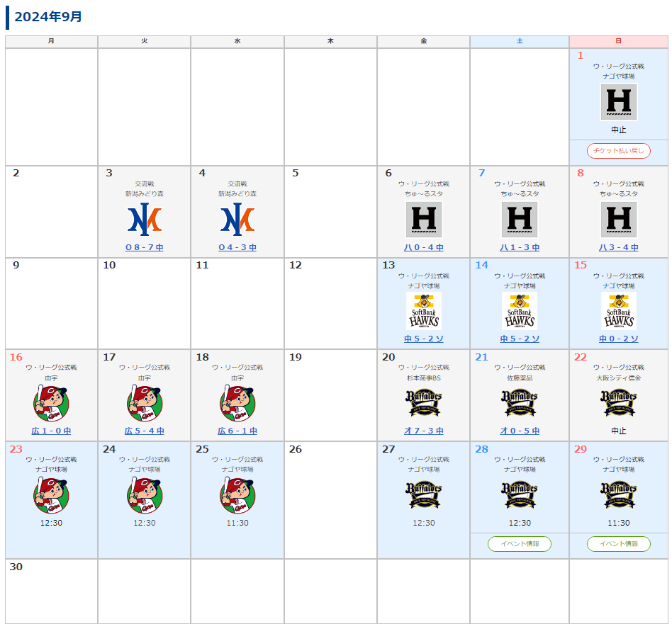The width and height of the screenshot is (672, 629).
Task: Open the 3-4 score link on September 8
Action: pyautogui.click(x=618, y=247)
